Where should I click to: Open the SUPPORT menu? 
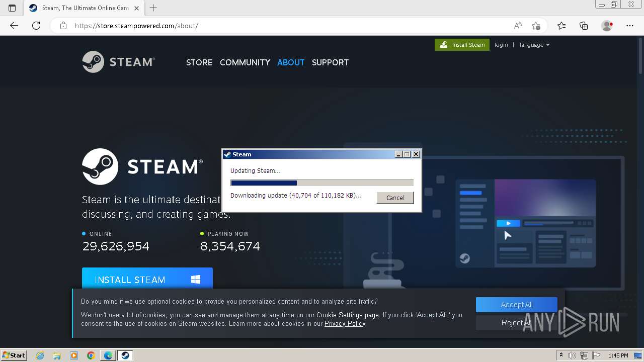330,62
